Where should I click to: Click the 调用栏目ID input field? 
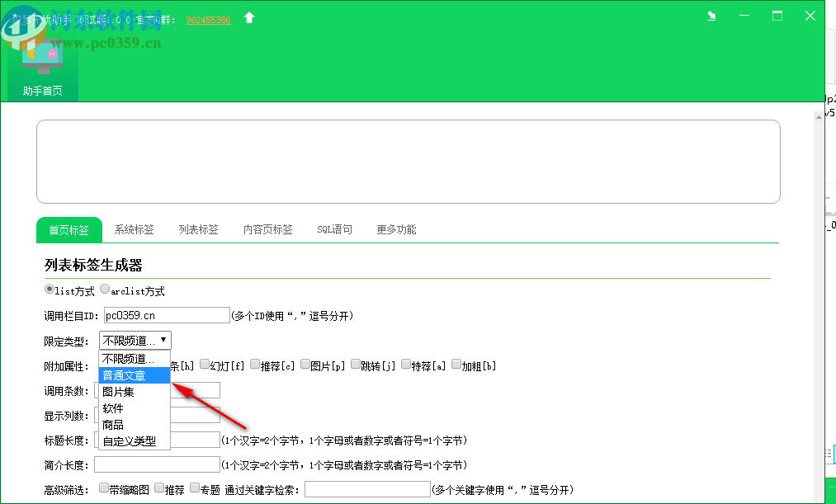coord(165,315)
